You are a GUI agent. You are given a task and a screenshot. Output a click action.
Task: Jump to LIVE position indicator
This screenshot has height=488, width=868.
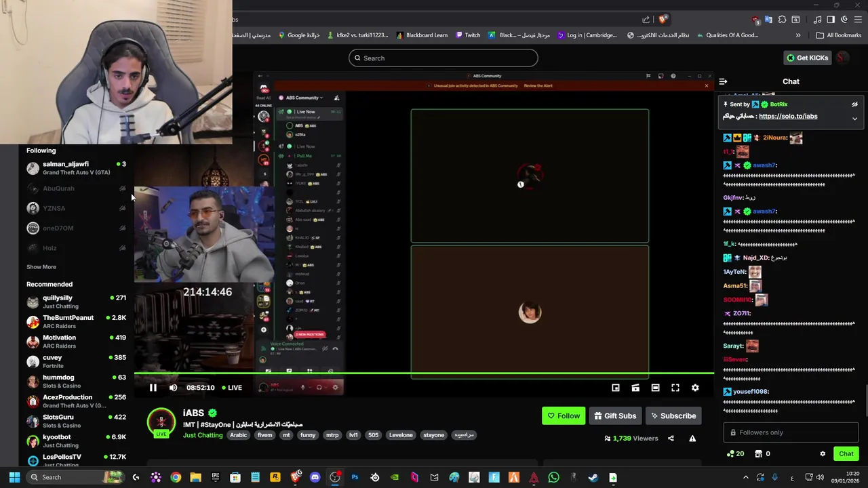click(231, 388)
